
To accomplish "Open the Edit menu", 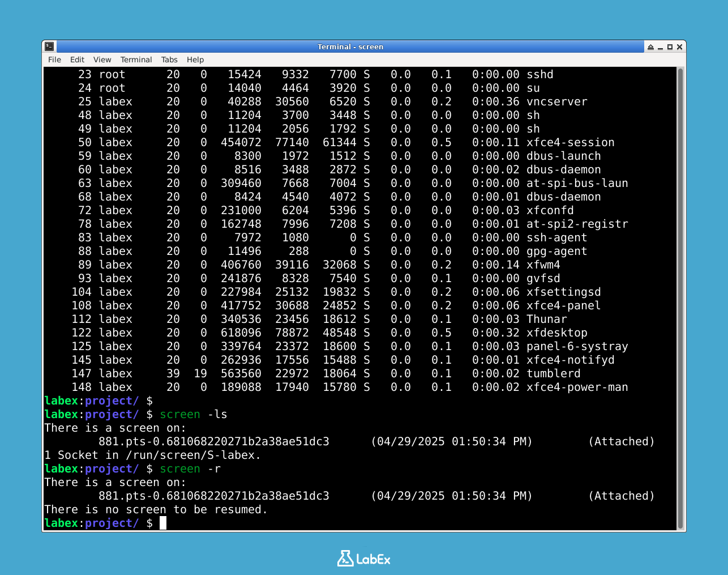I will tap(77, 59).
